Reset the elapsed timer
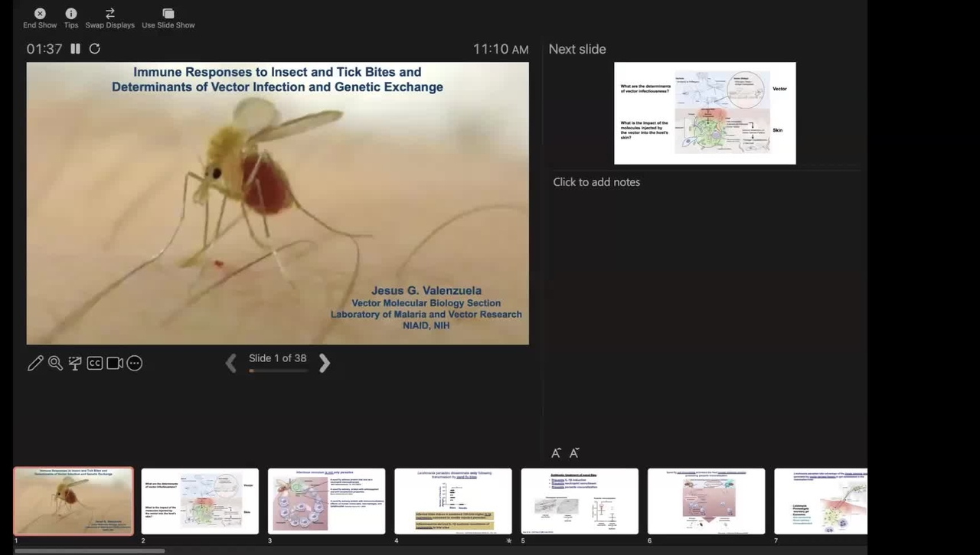 (x=95, y=49)
